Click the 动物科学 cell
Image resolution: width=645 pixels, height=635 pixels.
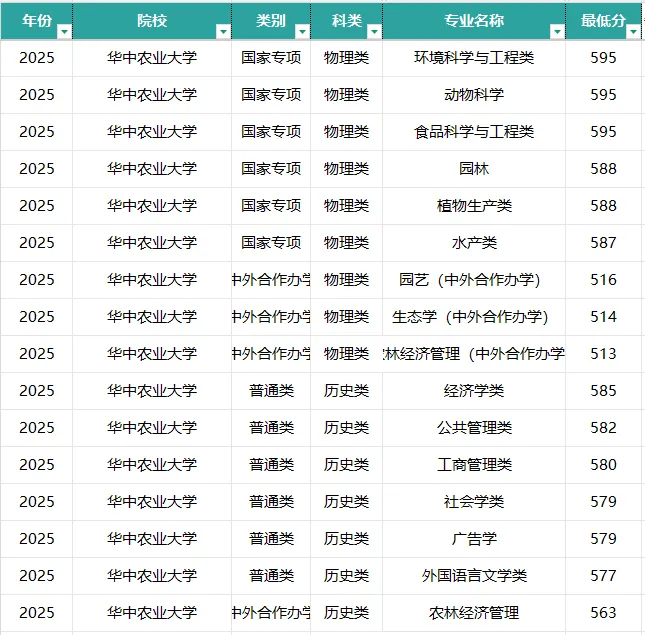(x=474, y=95)
